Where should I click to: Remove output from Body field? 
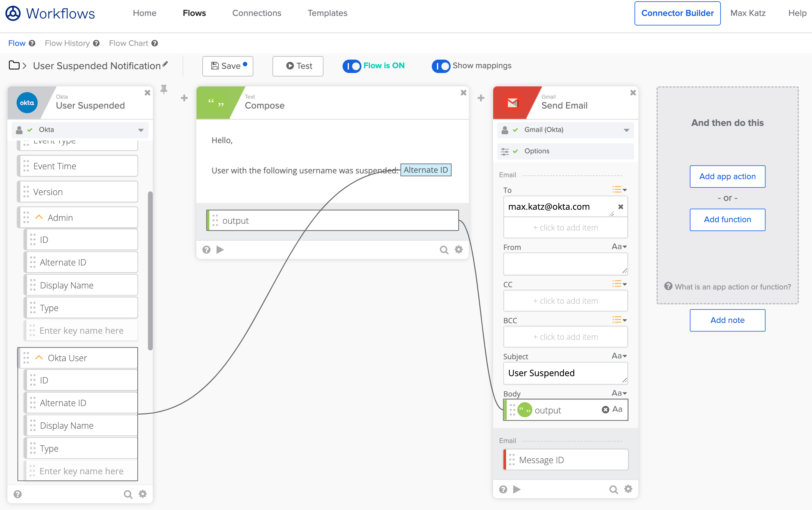(x=605, y=410)
